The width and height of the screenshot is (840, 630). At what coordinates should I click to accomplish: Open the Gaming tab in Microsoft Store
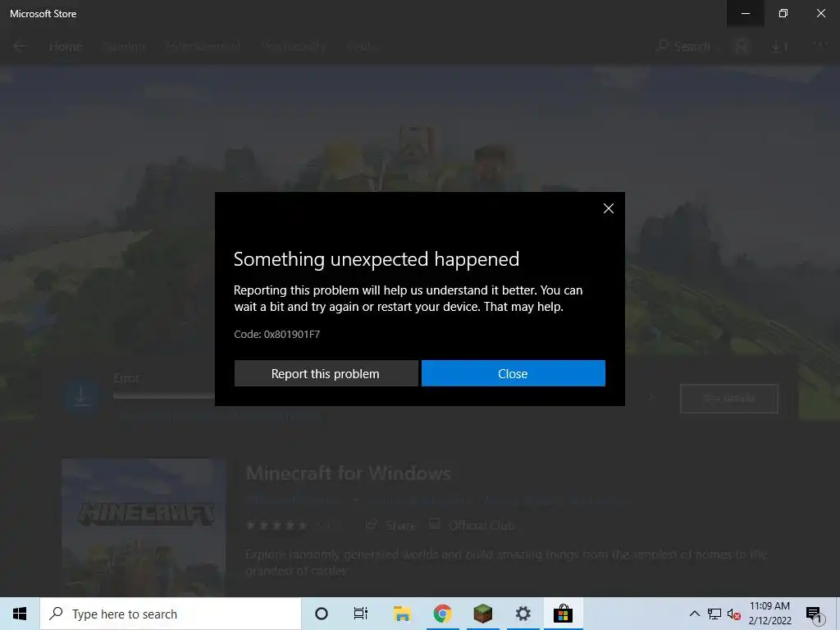(124, 47)
